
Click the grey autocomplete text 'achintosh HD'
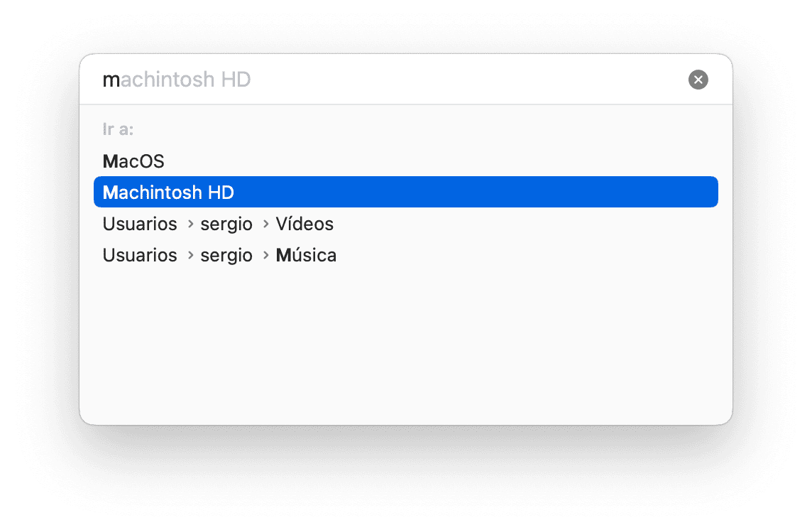click(185, 80)
